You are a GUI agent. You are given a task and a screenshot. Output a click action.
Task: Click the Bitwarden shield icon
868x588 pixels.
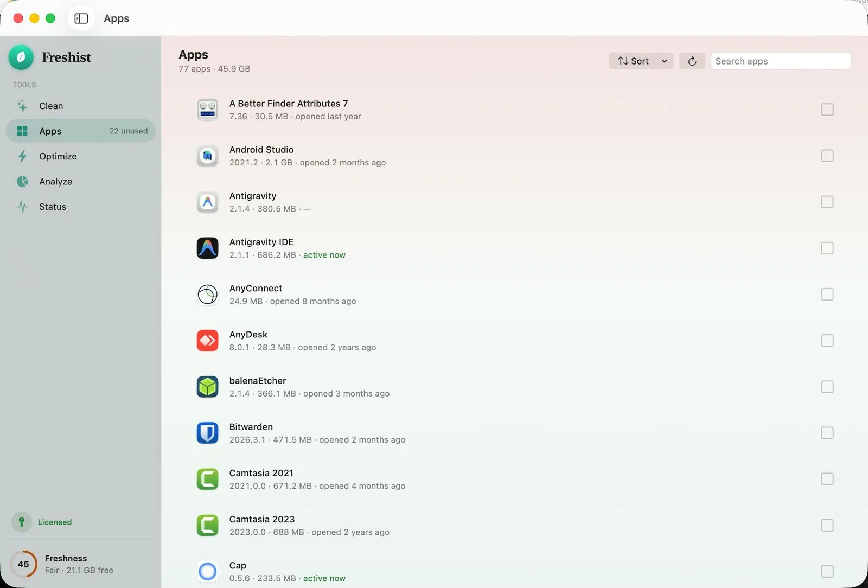click(x=207, y=433)
